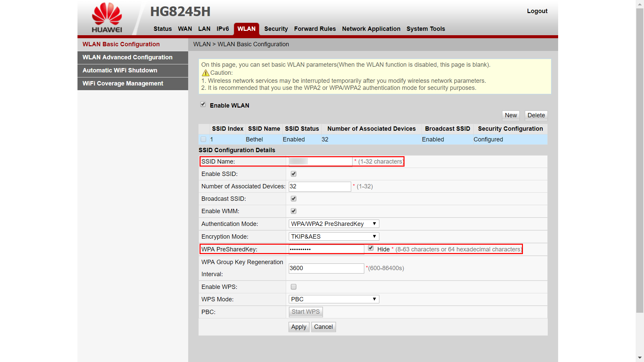This screenshot has width=644, height=362.
Task: Toggle the Enable WLAN checkbox
Action: pyautogui.click(x=203, y=104)
